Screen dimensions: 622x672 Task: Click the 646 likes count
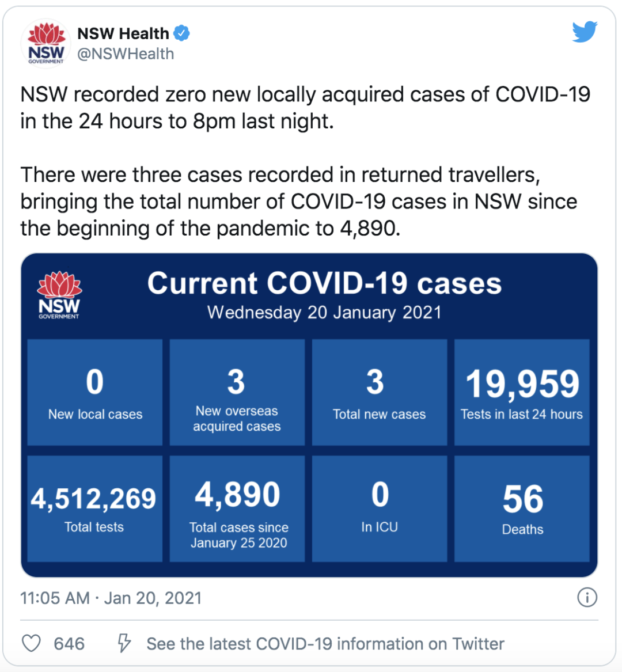[x=69, y=644]
